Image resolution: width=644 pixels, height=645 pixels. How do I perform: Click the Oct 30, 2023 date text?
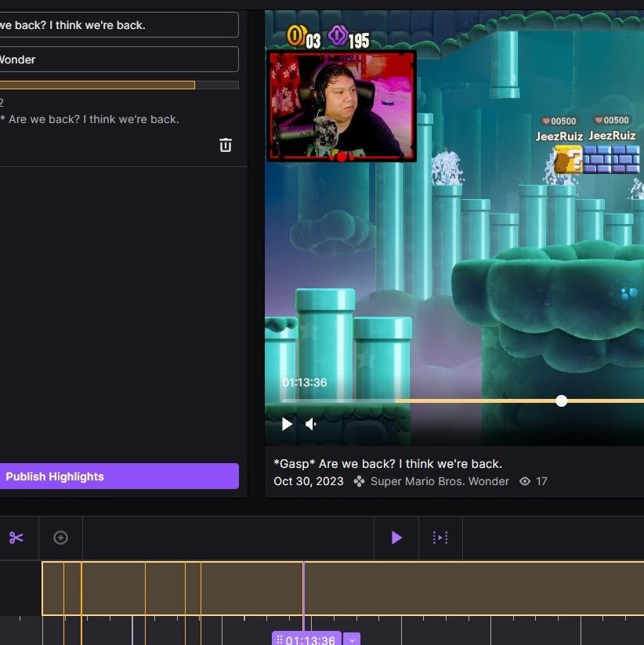[309, 481]
